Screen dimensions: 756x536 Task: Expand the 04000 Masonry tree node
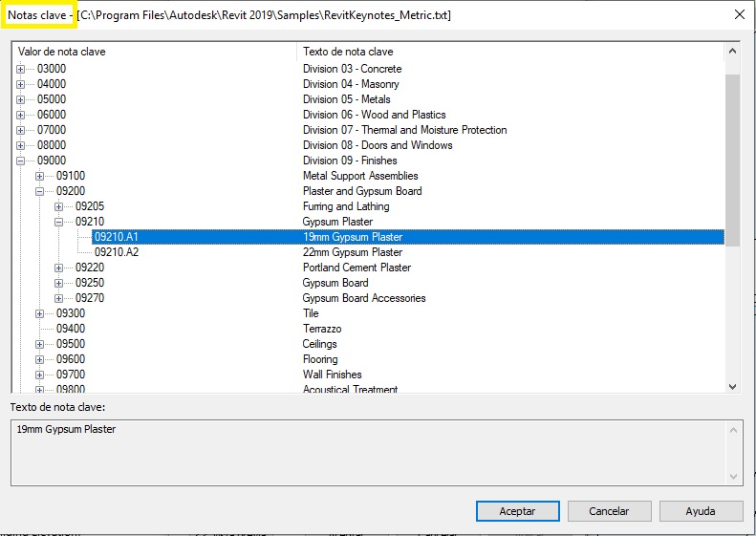(21, 84)
